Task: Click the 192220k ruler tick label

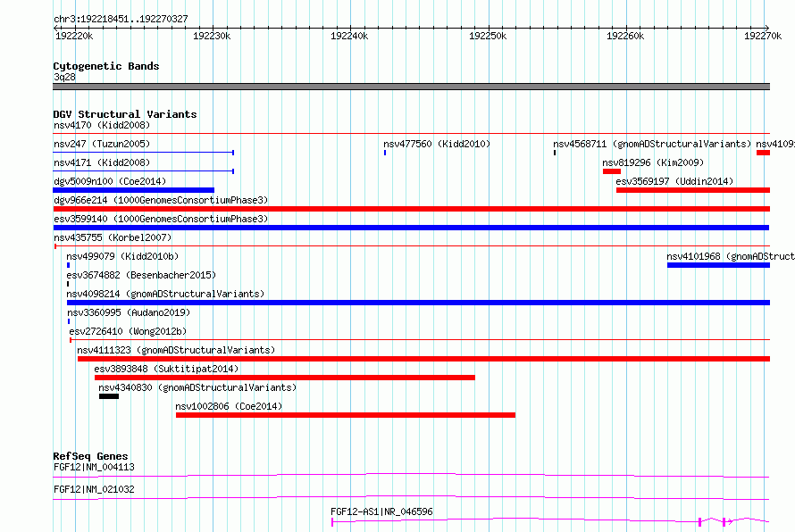Action: (74, 36)
